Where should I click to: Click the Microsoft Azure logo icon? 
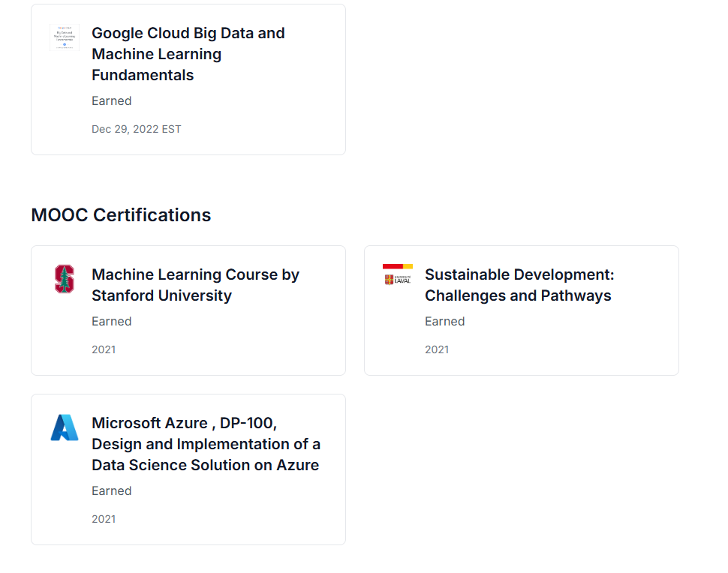pos(65,427)
